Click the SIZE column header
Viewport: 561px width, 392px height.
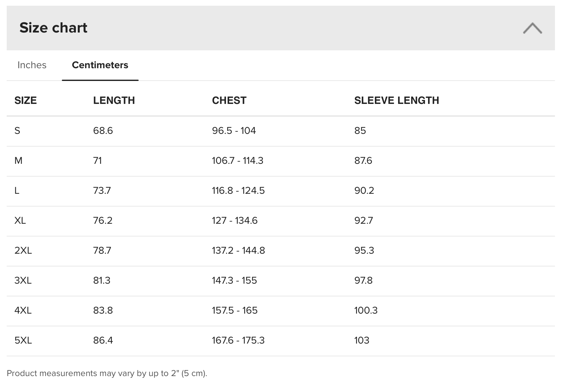[25, 100]
